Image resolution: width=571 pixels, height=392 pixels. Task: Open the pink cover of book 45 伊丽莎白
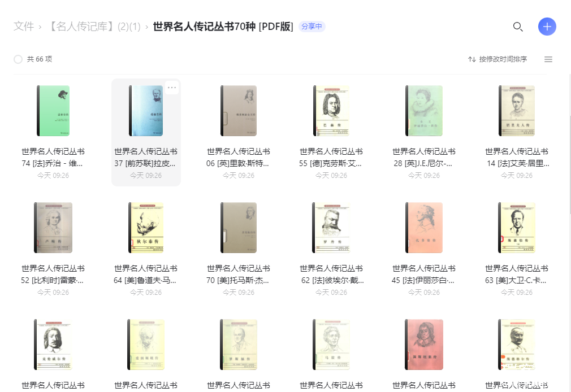pyautogui.click(x=424, y=228)
